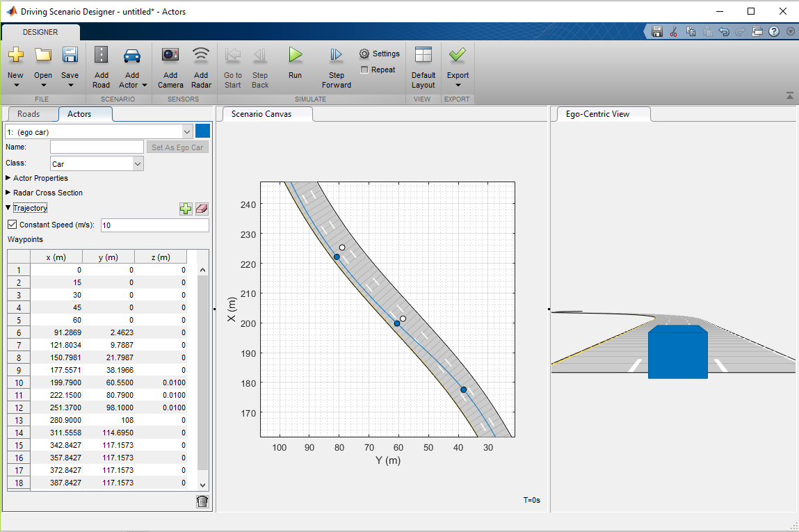Image resolution: width=799 pixels, height=532 pixels.
Task: Select the x (m) column header
Action: pos(56,257)
